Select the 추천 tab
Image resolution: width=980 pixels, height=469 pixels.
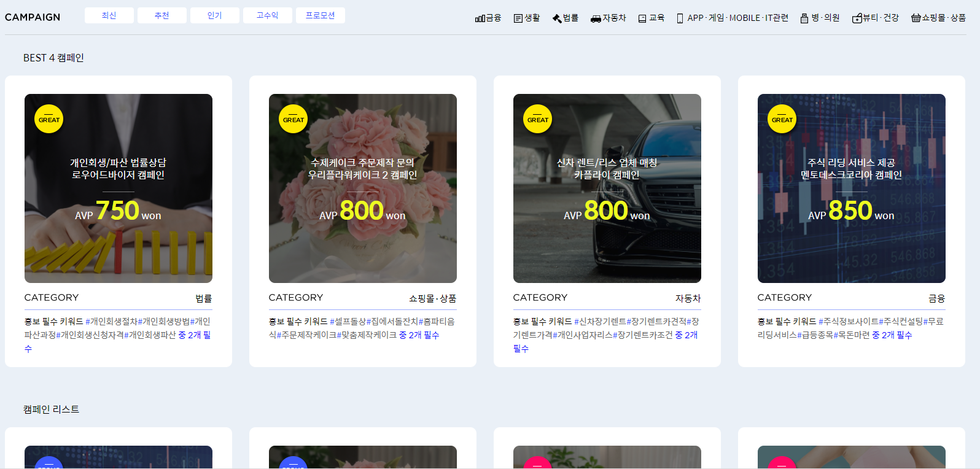pyautogui.click(x=162, y=15)
